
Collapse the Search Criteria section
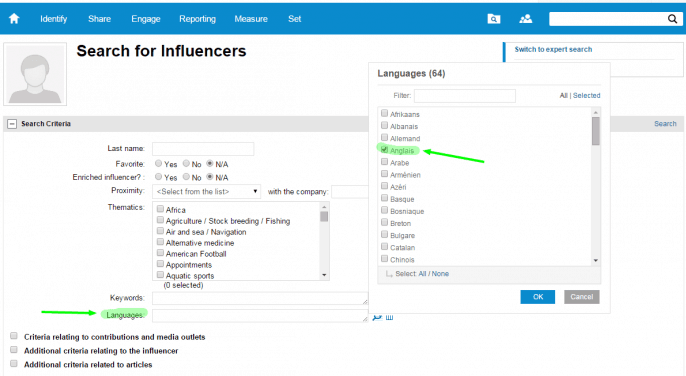click(12, 124)
